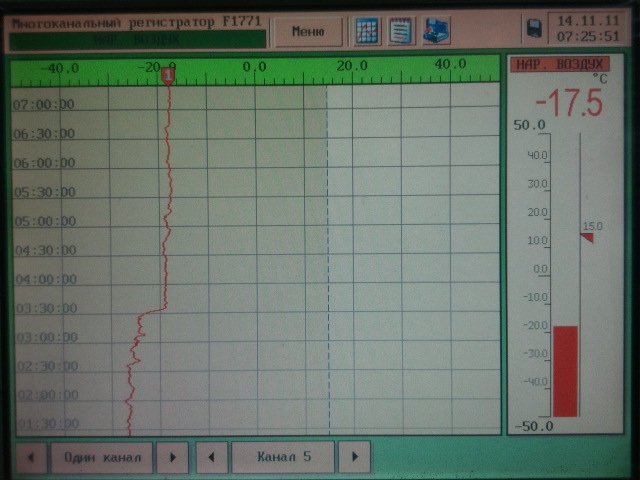Viewport: 640px width, 480px height.
Task: Select next channel arrow after Канал 5
Action: click(x=354, y=457)
